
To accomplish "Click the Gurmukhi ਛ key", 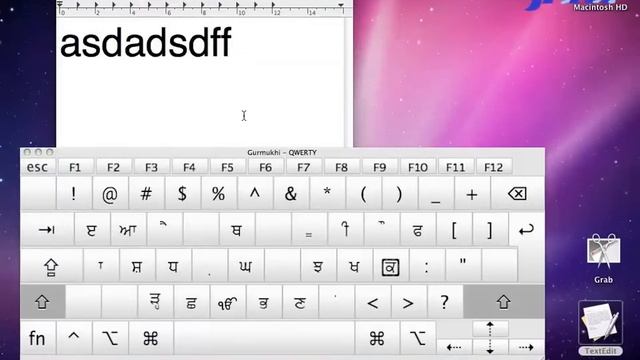I will 191,302.
